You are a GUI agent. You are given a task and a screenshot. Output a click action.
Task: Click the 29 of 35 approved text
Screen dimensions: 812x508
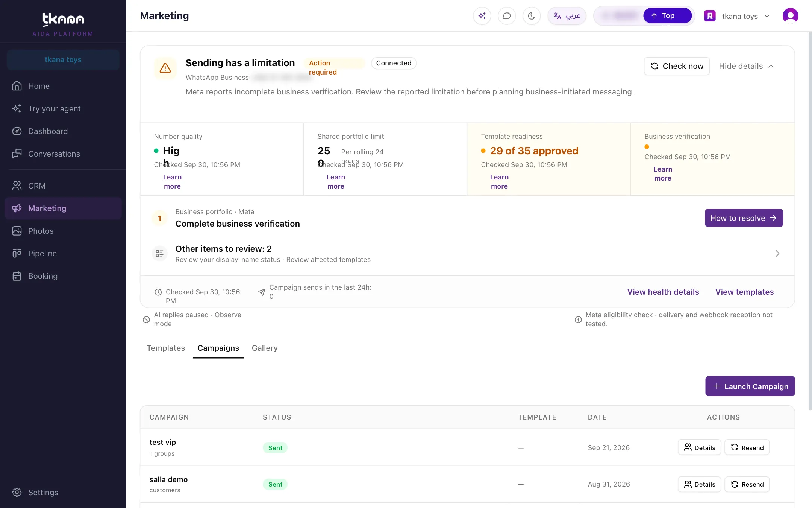click(534, 151)
